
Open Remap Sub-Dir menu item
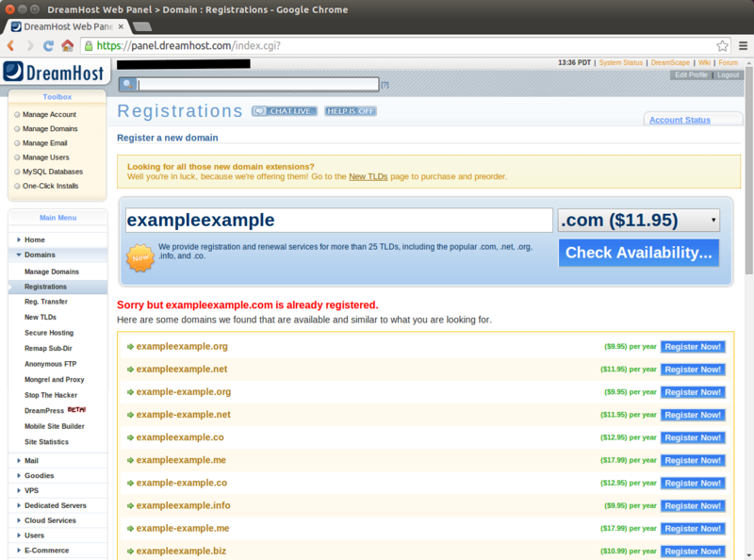point(48,348)
